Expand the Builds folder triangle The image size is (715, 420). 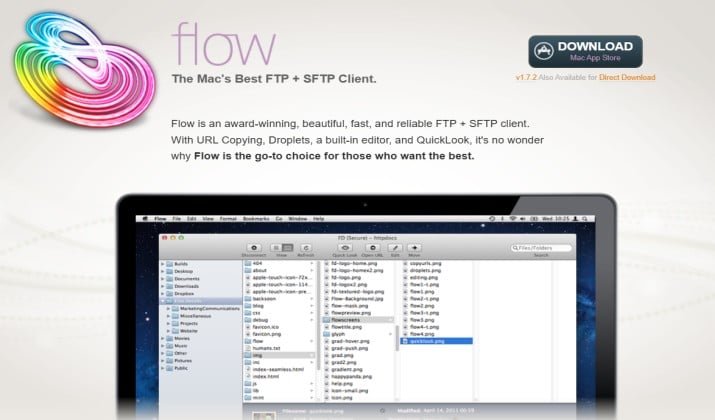click(x=163, y=264)
